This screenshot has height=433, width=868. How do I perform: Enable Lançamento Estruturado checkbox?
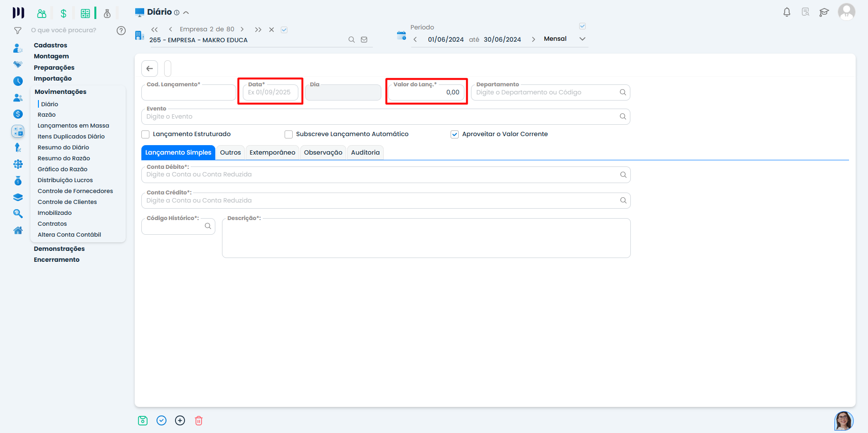click(x=146, y=134)
